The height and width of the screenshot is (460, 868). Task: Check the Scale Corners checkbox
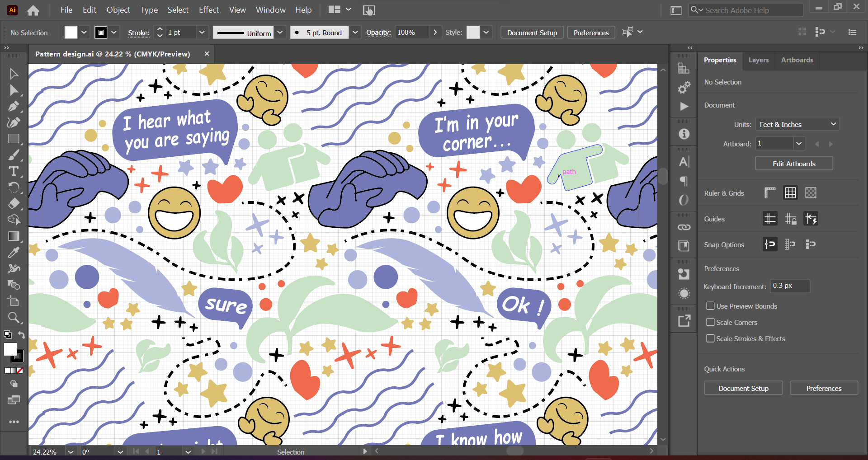[x=710, y=322]
